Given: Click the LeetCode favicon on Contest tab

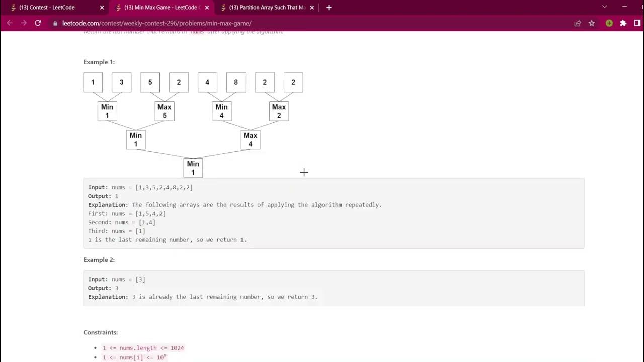Looking at the screenshot, I should (13, 8).
